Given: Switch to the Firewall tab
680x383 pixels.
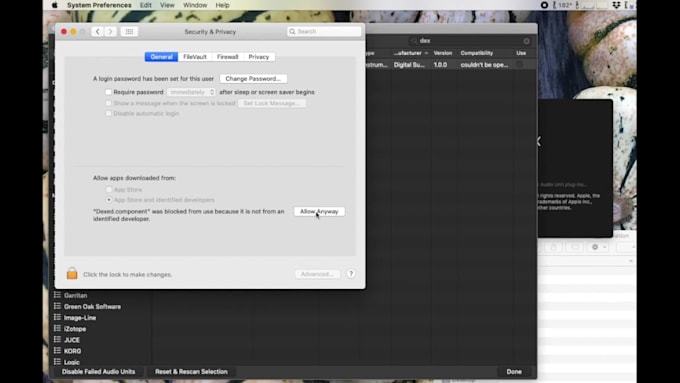Looking at the screenshot, I should tap(228, 57).
